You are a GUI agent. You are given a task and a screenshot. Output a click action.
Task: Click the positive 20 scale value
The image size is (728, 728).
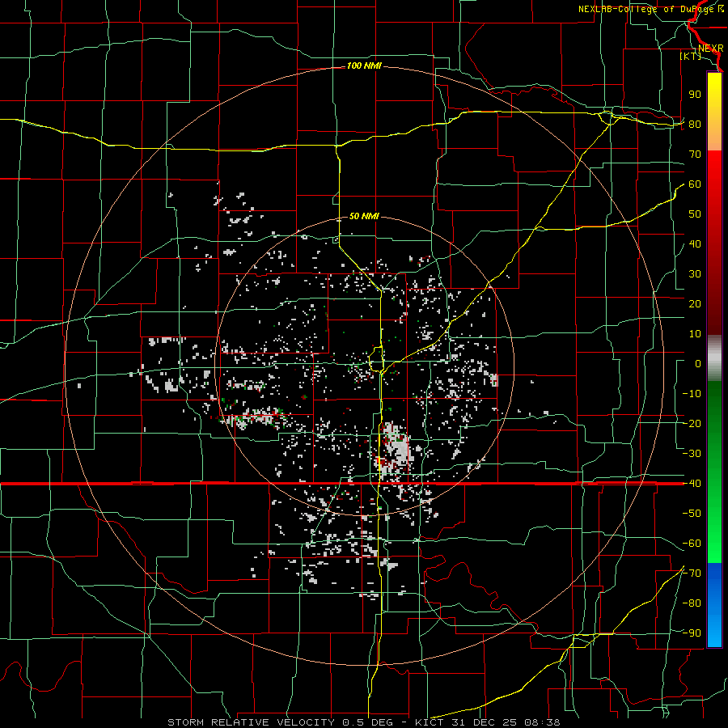pos(695,304)
